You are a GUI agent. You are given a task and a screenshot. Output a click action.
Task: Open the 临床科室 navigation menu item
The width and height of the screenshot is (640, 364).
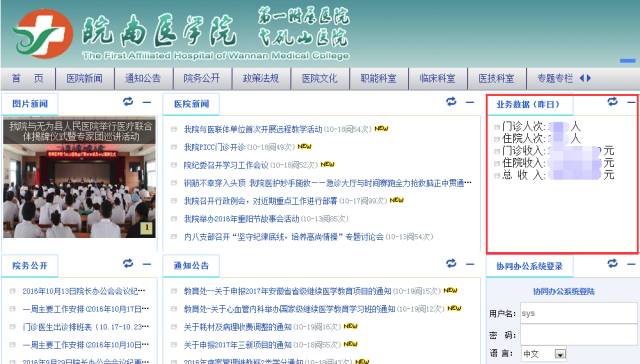pyautogui.click(x=437, y=78)
